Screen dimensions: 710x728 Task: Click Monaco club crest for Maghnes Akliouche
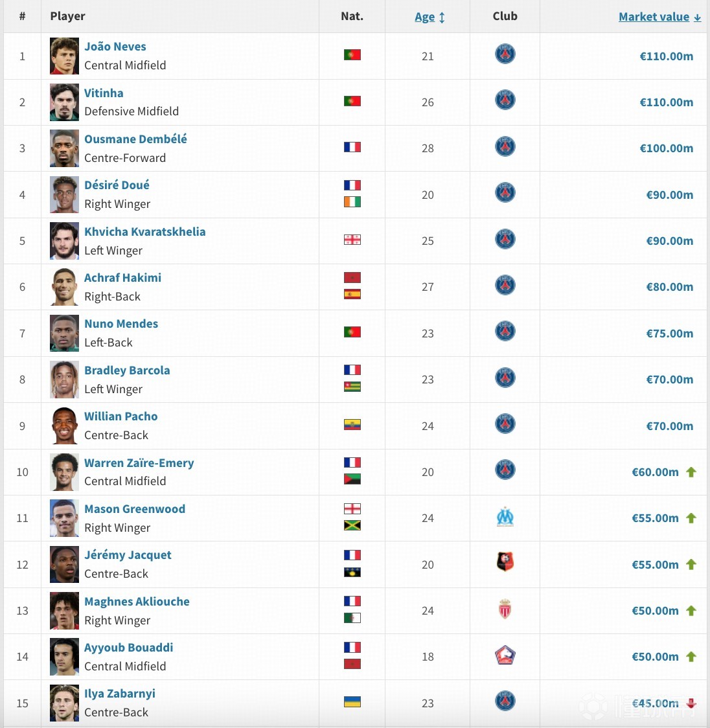(505, 610)
